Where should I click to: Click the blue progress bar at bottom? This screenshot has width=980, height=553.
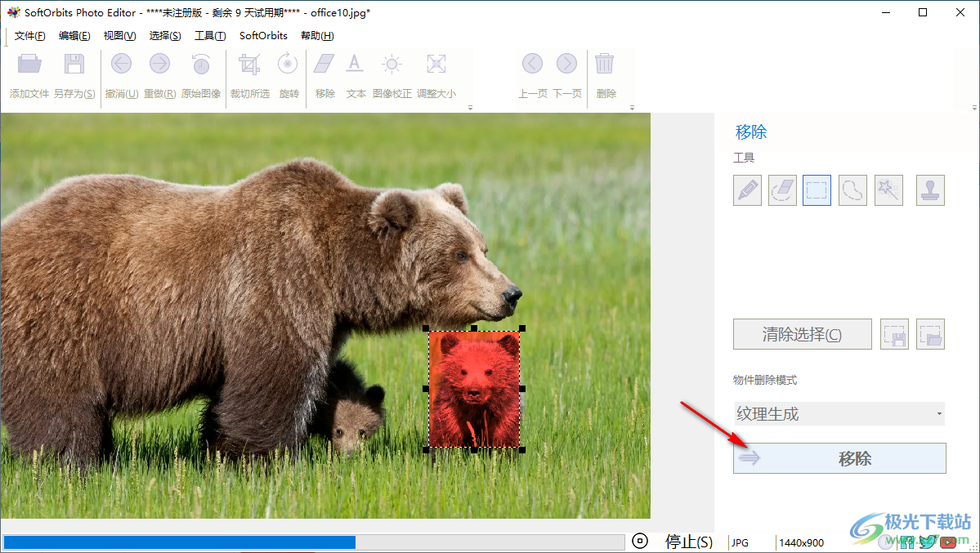(245, 542)
